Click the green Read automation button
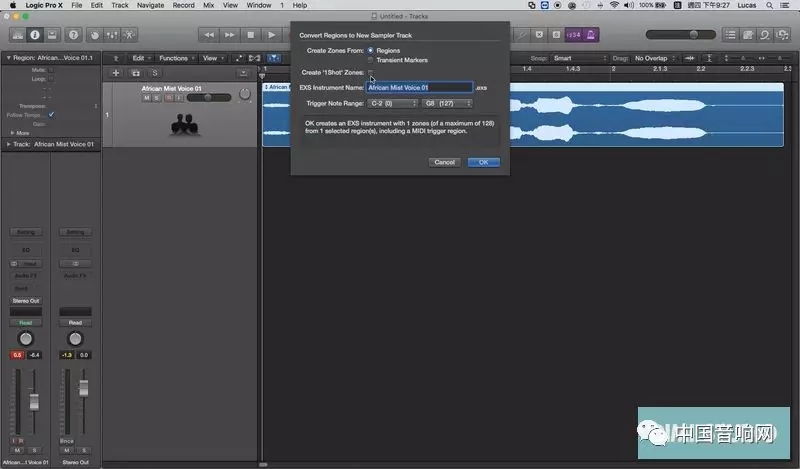This screenshot has height=469, width=800. 26,323
